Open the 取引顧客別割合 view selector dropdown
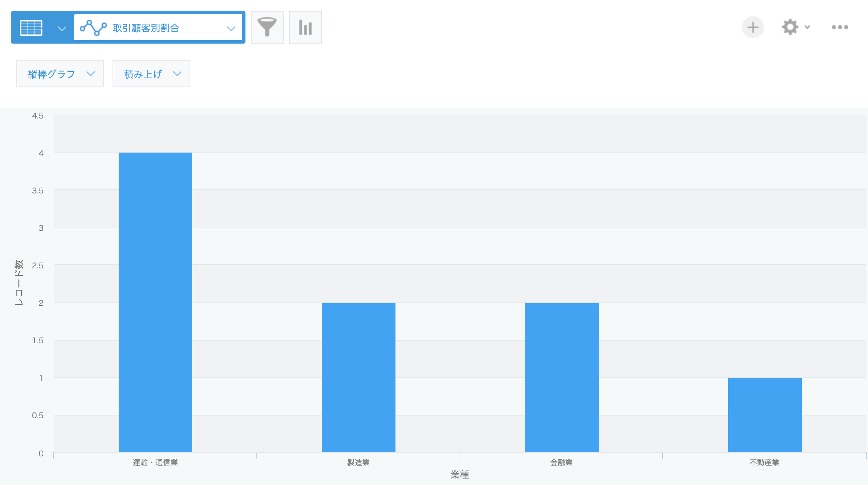 pos(158,28)
